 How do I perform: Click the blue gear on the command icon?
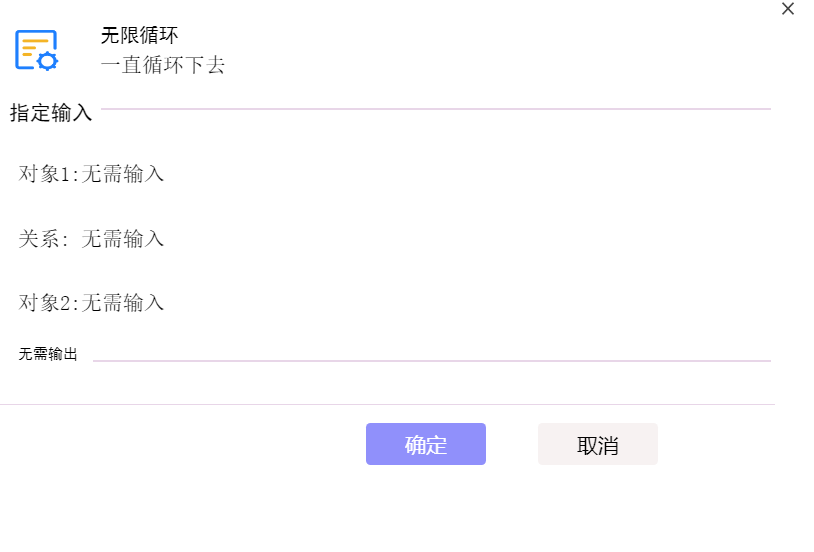pos(48,61)
